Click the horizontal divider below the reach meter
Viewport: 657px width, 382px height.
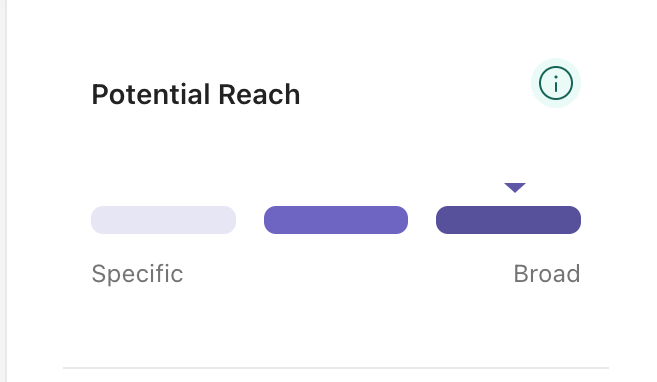(336, 368)
